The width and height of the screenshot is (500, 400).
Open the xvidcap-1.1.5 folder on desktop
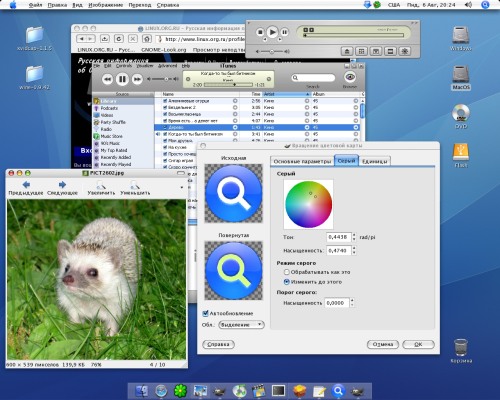point(35,37)
